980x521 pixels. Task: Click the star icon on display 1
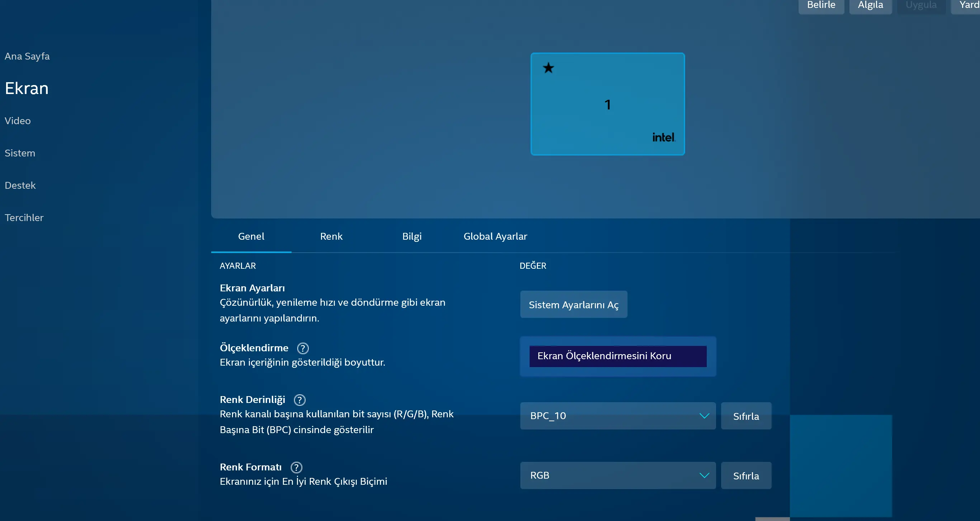(x=549, y=68)
